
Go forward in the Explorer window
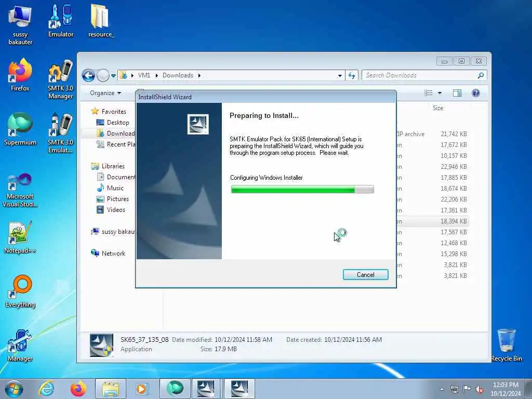pos(103,75)
